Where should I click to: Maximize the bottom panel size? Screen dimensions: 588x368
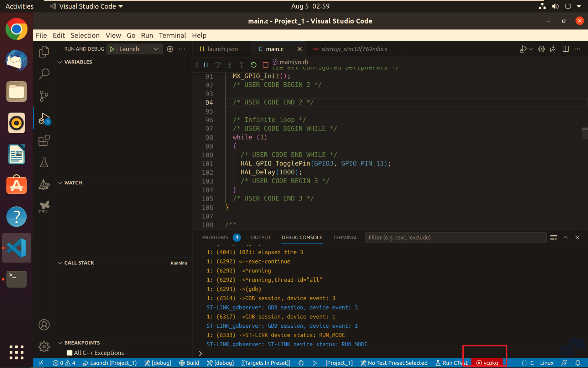[x=566, y=237]
